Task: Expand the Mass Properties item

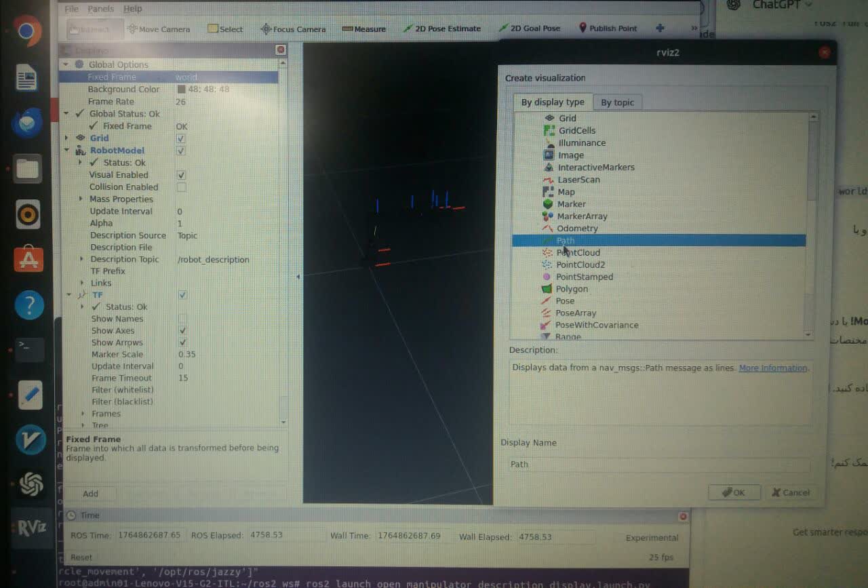Action: pyautogui.click(x=81, y=199)
